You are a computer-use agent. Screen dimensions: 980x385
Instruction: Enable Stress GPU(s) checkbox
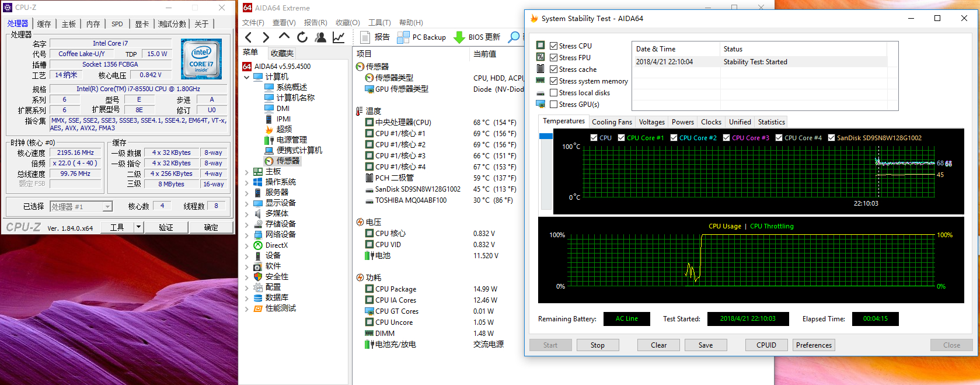553,104
